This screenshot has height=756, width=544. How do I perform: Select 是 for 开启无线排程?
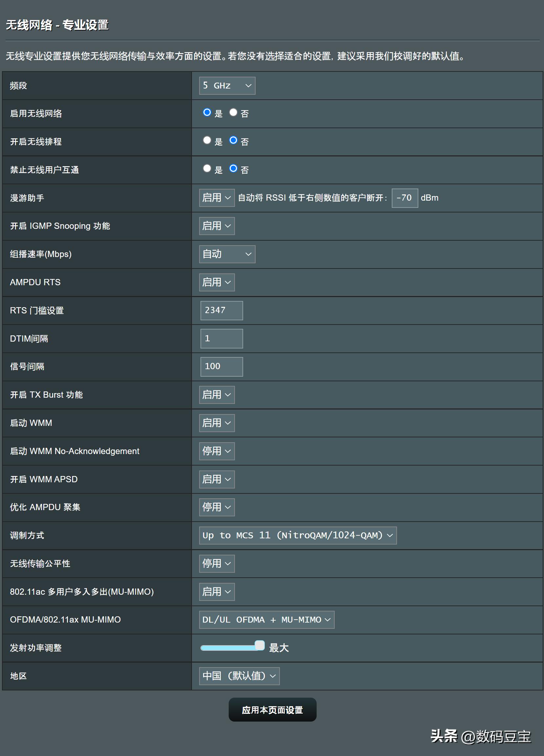[x=207, y=141]
